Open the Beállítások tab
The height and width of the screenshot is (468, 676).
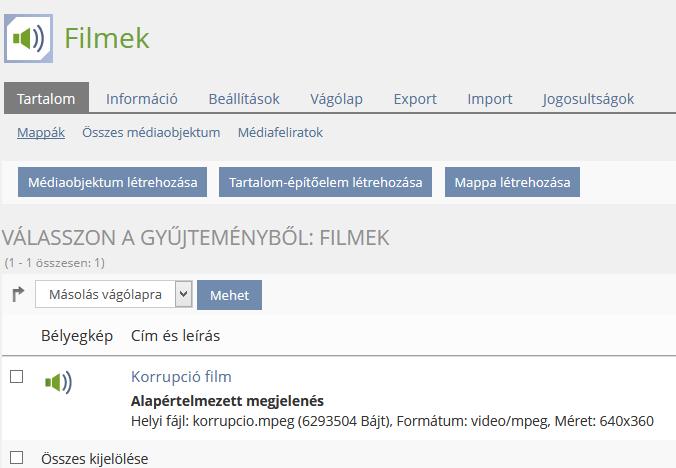pyautogui.click(x=244, y=98)
